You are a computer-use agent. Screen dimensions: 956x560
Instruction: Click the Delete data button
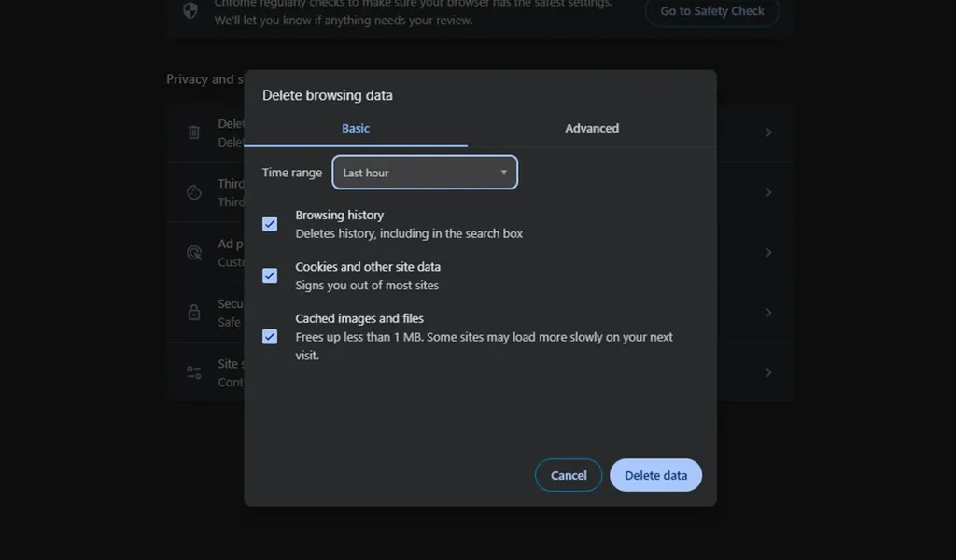click(655, 475)
